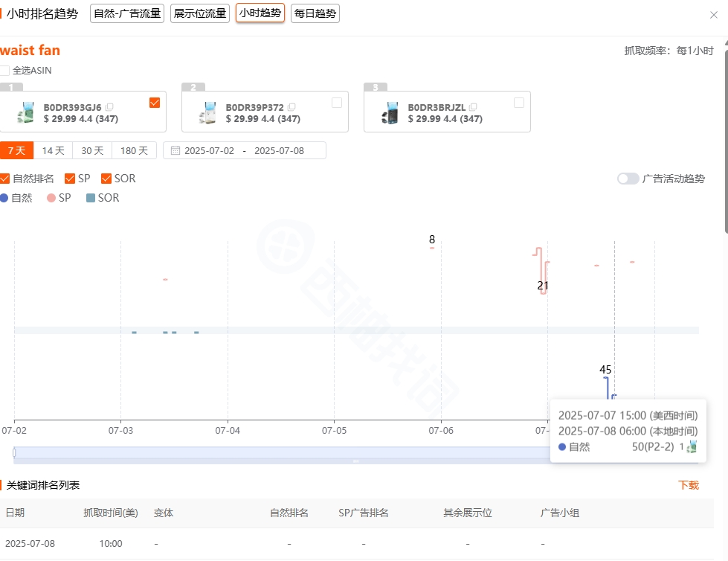Image resolution: width=728 pixels, height=561 pixels.
Task: Click the SP广告排名 column header
Action: point(364,513)
